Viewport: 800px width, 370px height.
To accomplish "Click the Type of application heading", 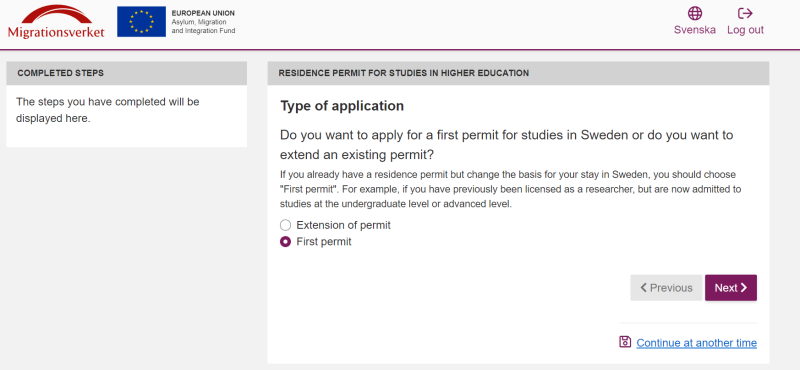I will pyautogui.click(x=342, y=106).
